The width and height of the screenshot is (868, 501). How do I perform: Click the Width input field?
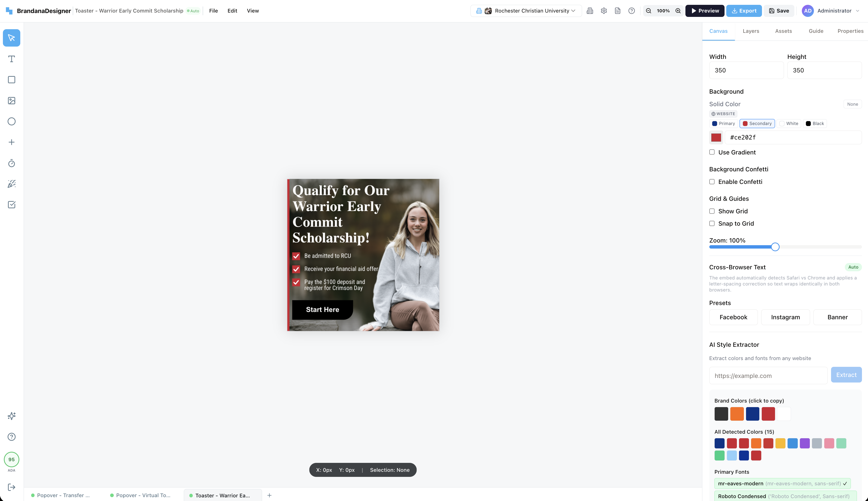pos(746,70)
